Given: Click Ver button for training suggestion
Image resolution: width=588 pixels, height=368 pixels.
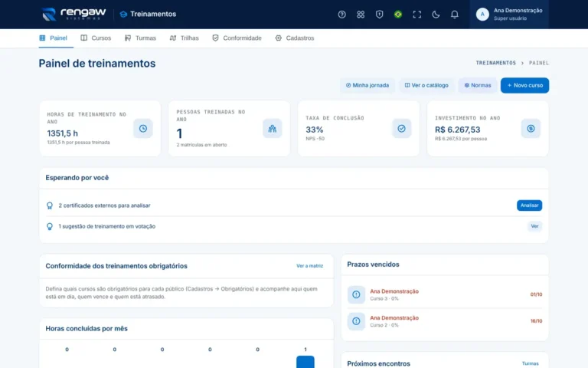Looking at the screenshot, I should click(x=534, y=226).
